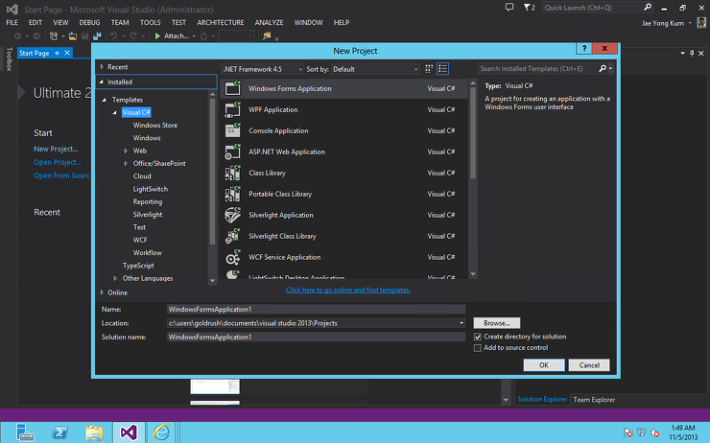This screenshot has height=443, width=710.
Task: Click the Cancel button
Action: [589, 365]
